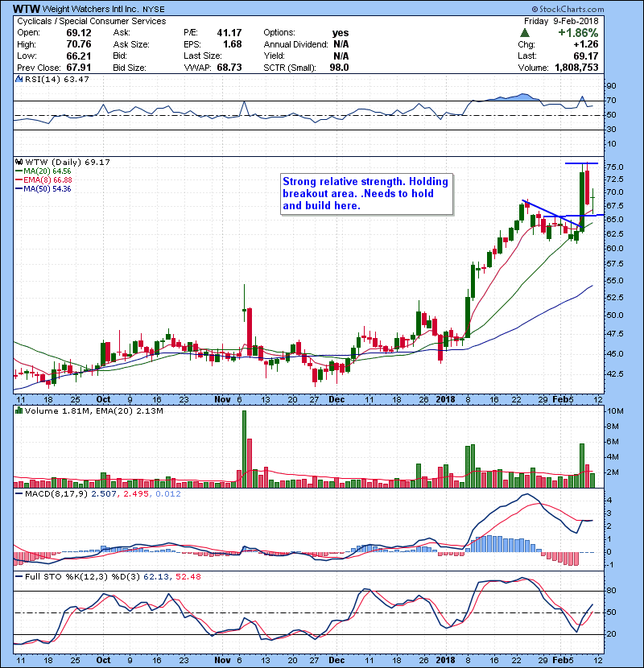The width and height of the screenshot is (644, 668).
Task: Click the EPS value 1.68
Action: coord(233,44)
